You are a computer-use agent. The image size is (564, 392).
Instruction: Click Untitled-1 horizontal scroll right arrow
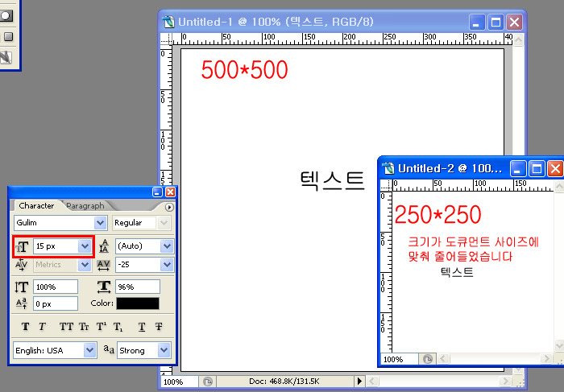[x=506, y=381]
